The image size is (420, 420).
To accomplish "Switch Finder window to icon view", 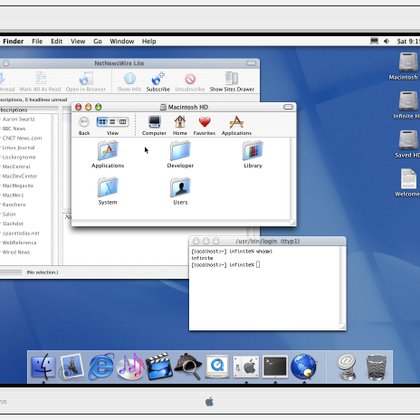I will [x=102, y=122].
